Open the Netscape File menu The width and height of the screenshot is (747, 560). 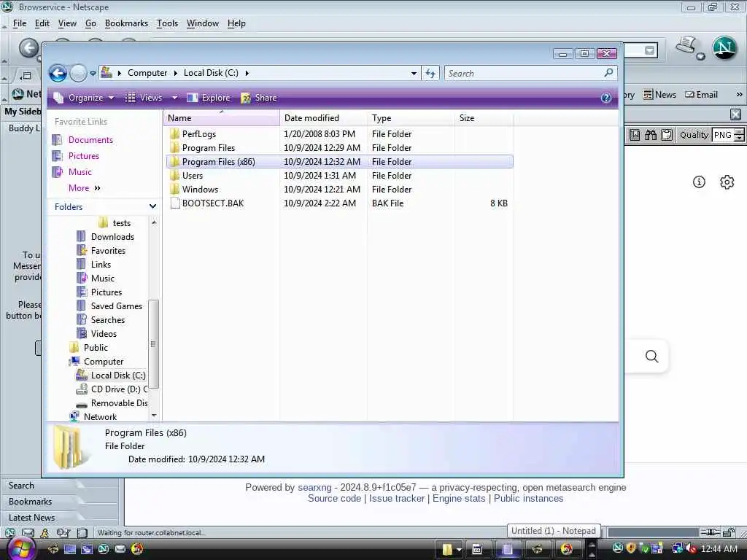(x=20, y=23)
